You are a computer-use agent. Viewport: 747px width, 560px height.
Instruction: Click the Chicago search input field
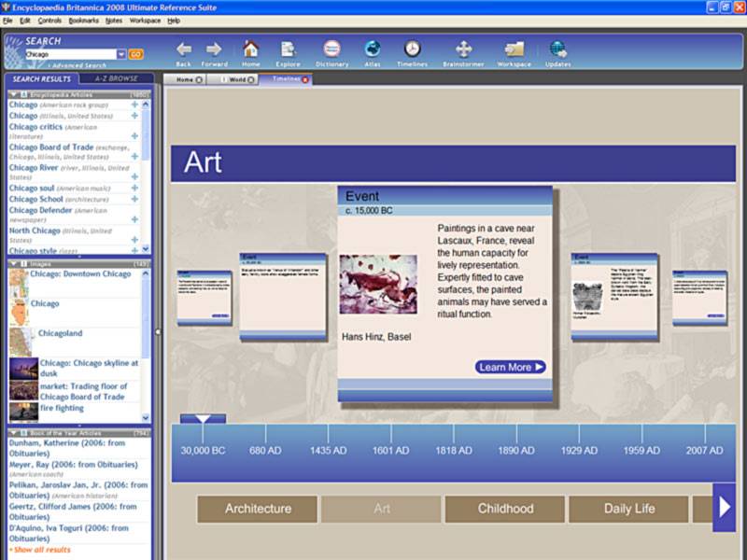tap(71, 54)
